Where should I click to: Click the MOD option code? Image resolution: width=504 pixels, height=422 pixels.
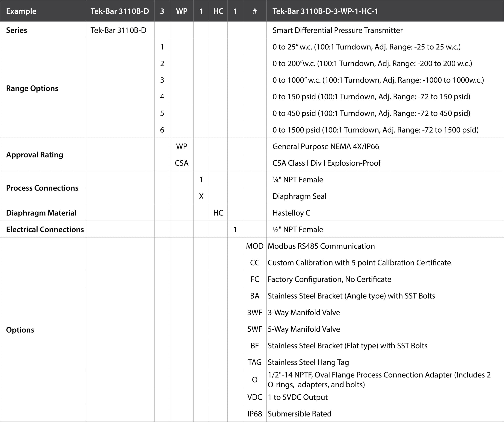coord(254,246)
